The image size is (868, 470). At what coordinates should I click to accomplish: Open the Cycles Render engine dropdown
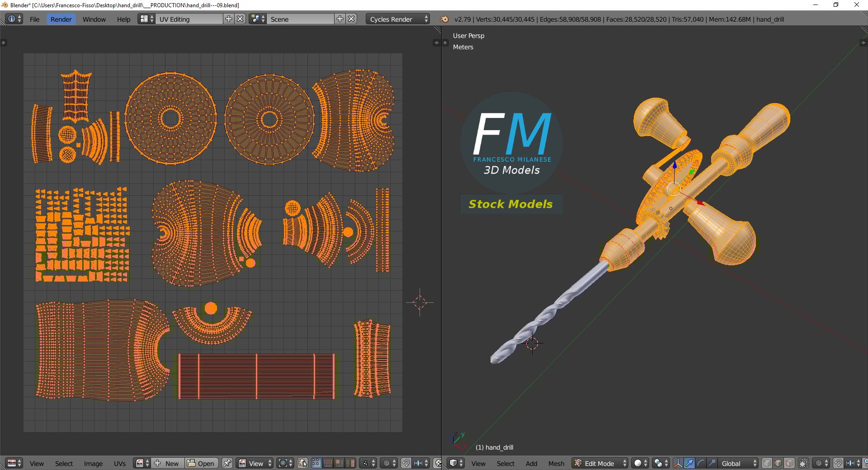coord(397,19)
